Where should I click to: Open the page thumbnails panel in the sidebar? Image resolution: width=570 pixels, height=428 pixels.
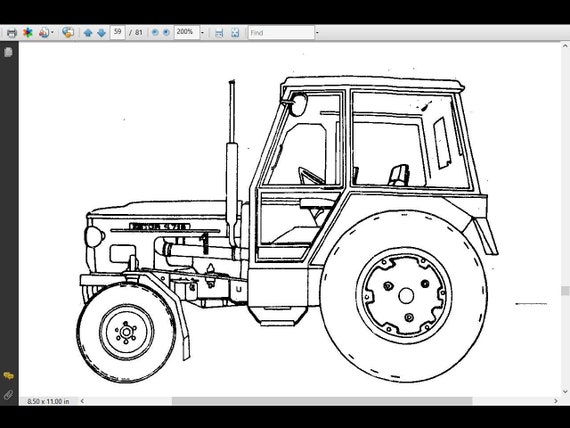[x=8, y=52]
